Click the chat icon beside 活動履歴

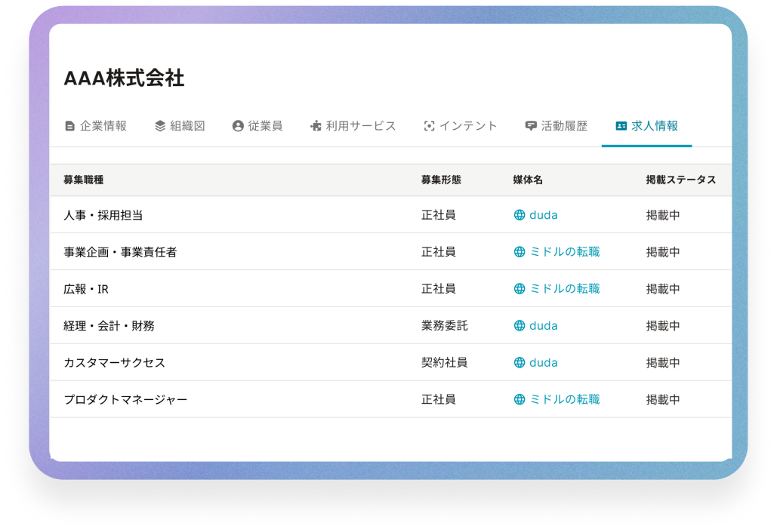point(531,126)
